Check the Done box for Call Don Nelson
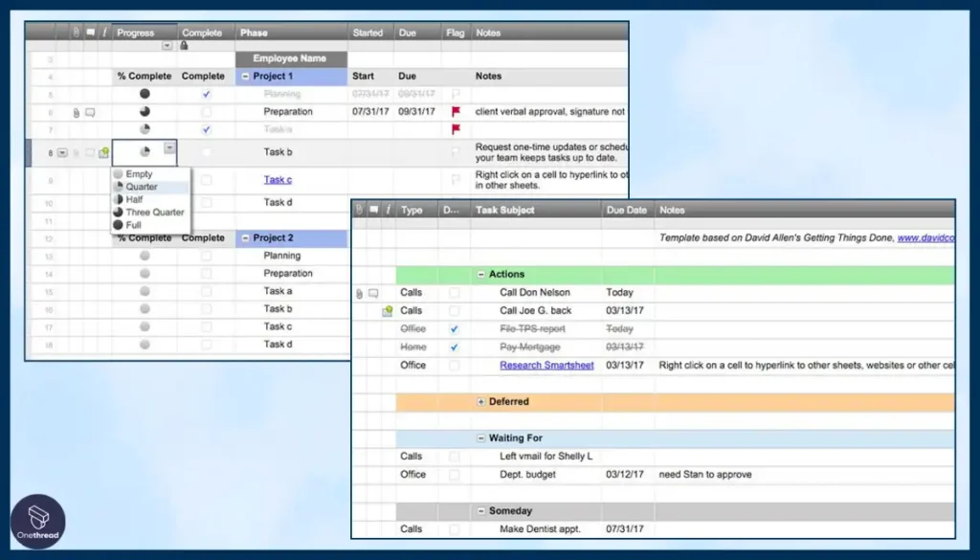The height and width of the screenshot is (560, 980). tap(455, 293)
